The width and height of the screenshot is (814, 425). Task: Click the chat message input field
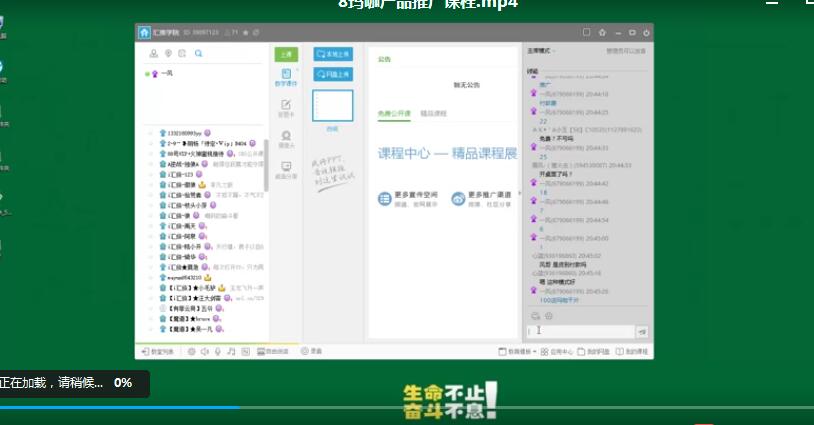580,331
